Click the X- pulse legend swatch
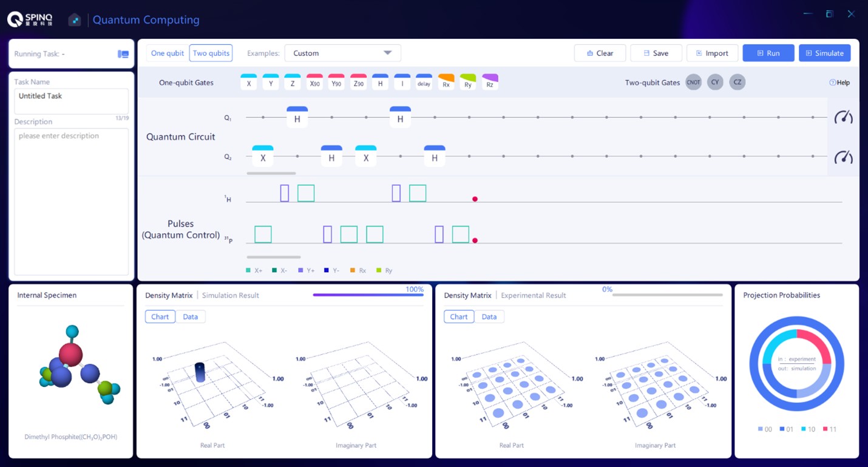Image resolution: width=868 pixels, height=467 pixels. tap(274, 270)
